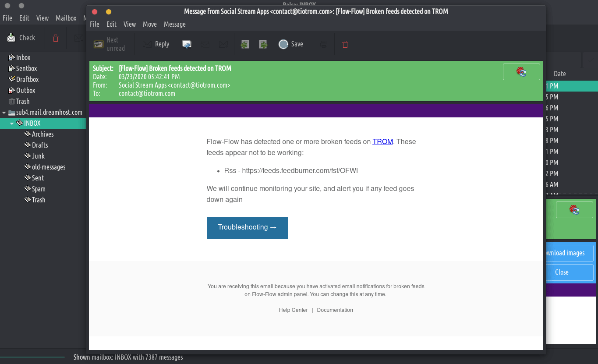Click the icon button in green message header

click(521, 72)
